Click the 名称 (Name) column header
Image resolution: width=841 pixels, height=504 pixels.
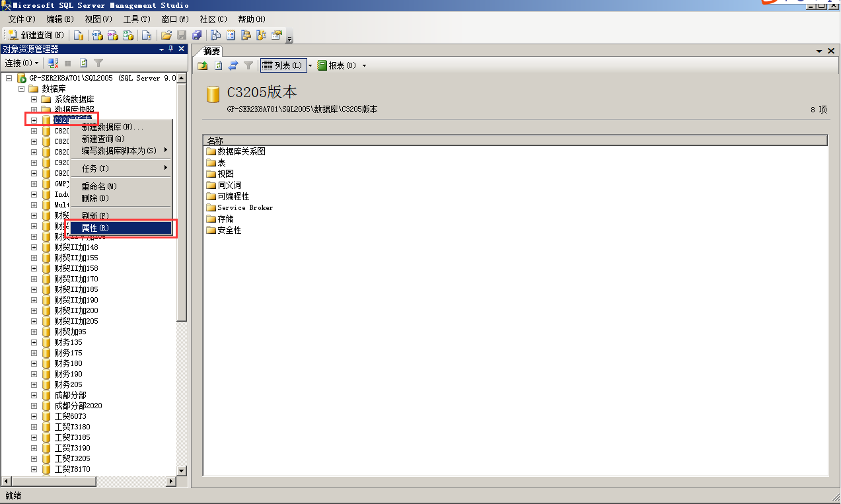(x=515, y=141)
